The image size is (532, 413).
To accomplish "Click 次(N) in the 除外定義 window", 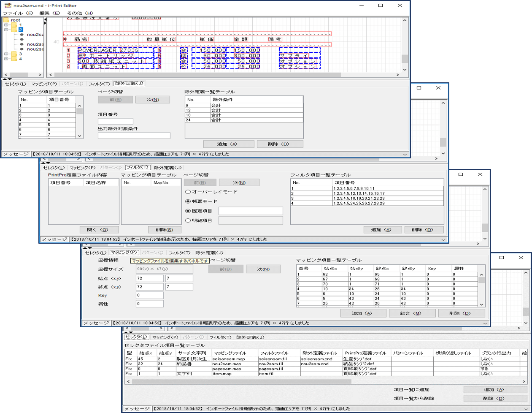I will coord(152,100).
